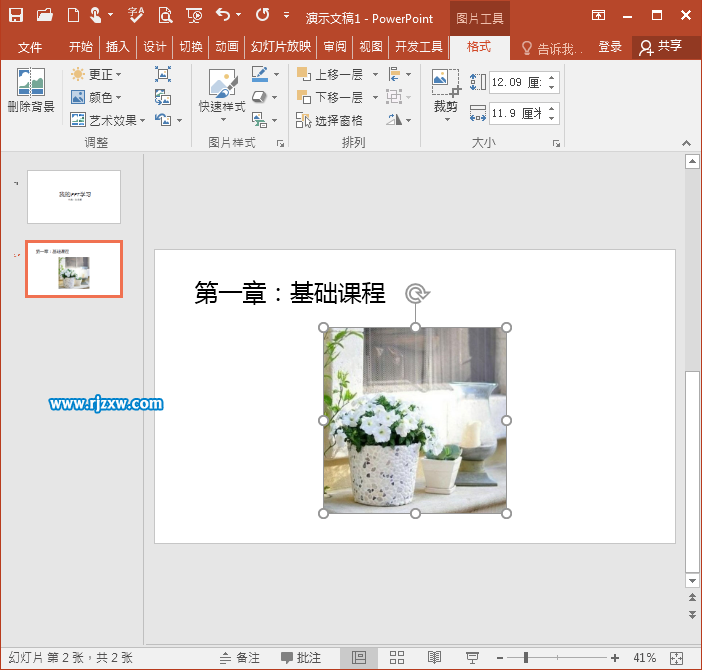This screenshot has height=670, width=702.
Task: Decrease picture width with down stepper
Action: [x=552, y=119]
